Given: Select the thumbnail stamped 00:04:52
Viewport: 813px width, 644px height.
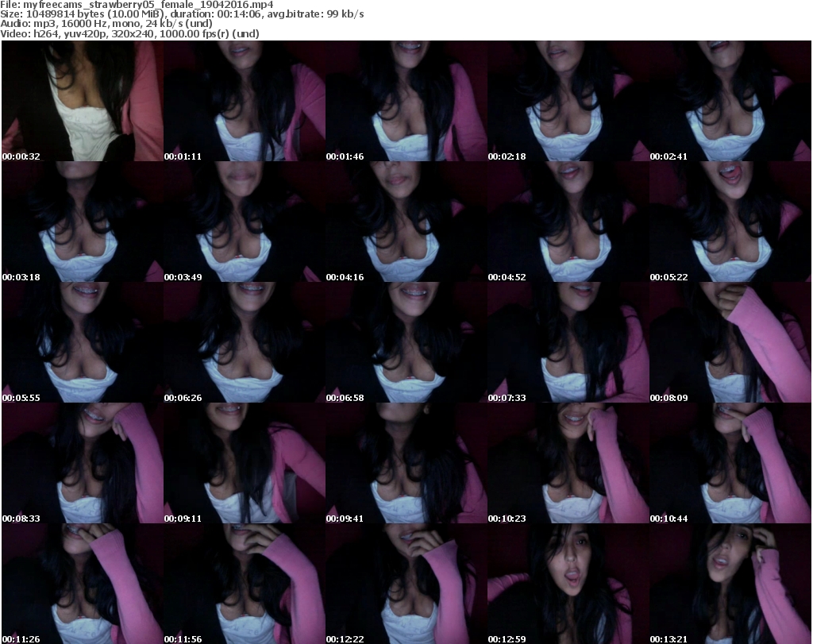Looking at the screenshot, I should click(x=568, y=222).
